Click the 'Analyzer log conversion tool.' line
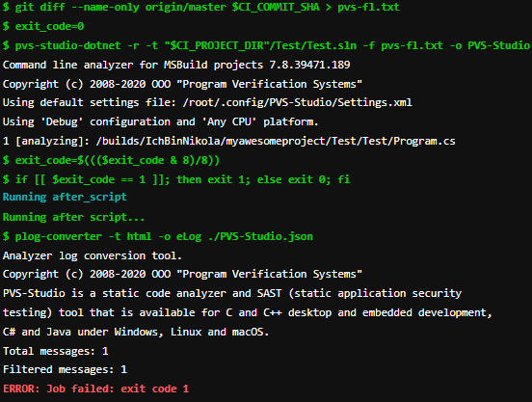 pyautogui.click(x=93, y=255)
